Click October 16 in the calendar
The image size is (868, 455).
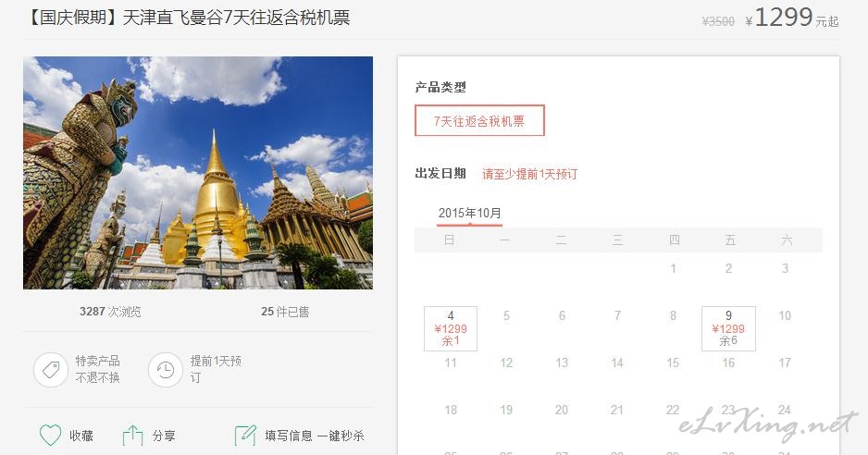pyautogui.click(x=728, y=363)
